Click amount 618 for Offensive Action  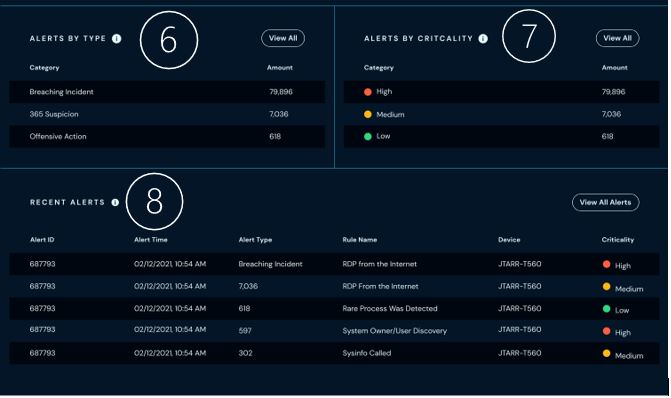[x=275, y=137]
